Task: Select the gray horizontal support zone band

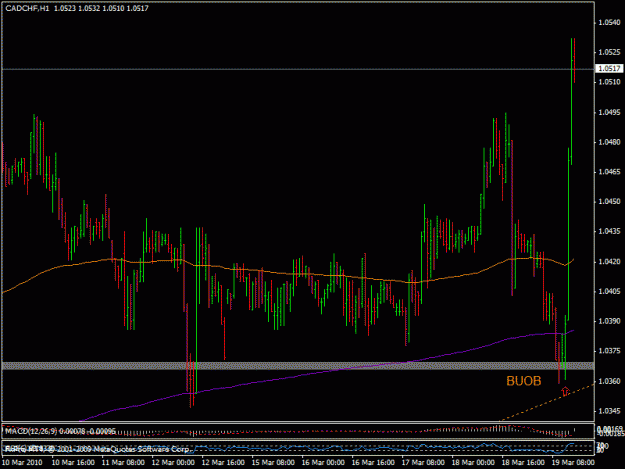Action: [x=298, y=366]
